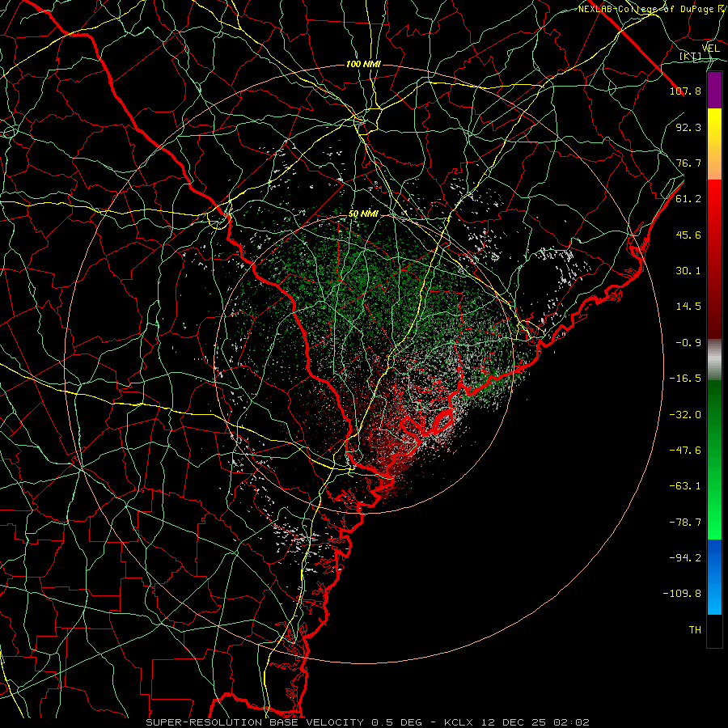Click the blue segment of the color bar
The image size is (728, 728).
click(714, 577)
